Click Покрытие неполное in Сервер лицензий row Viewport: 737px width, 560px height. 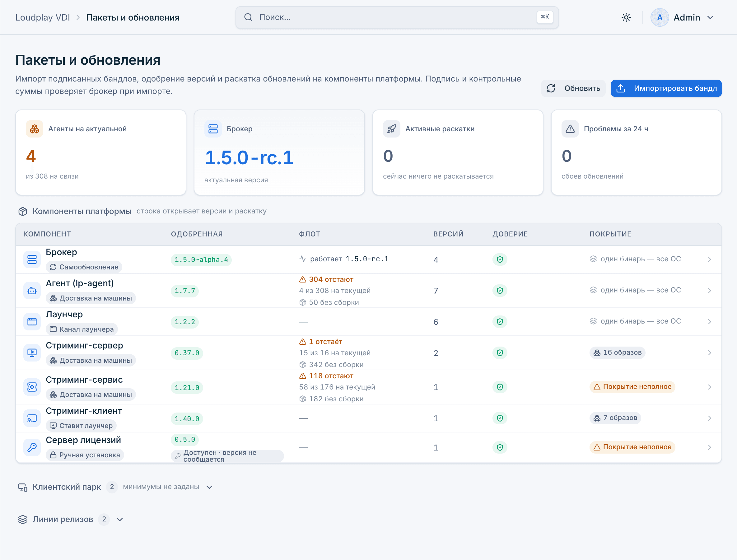pyautogui.click(x=632, y=447)
